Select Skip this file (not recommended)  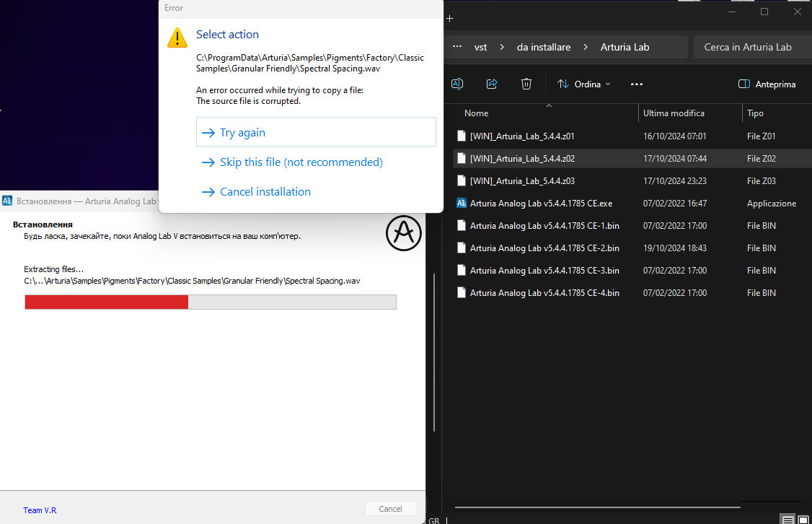point(292,162)
